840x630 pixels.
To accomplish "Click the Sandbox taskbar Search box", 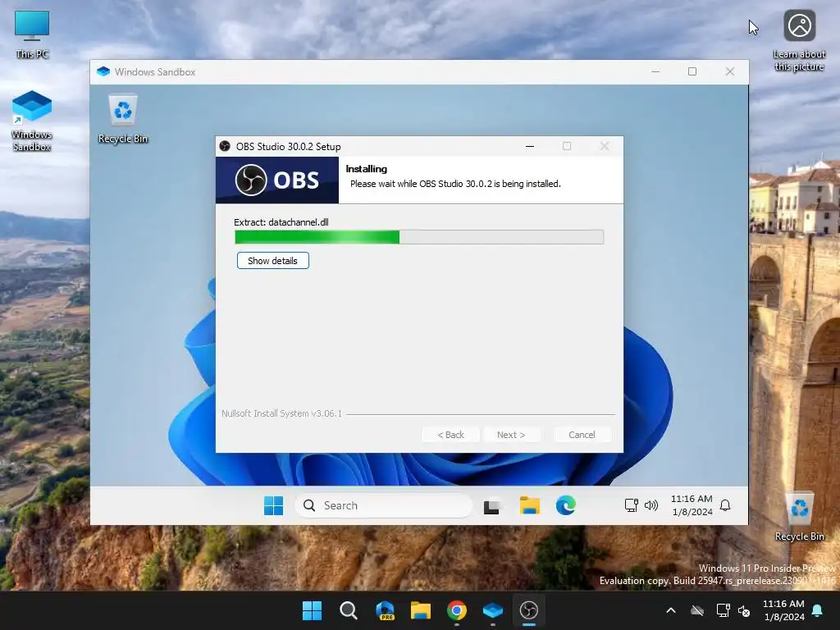I will pyautogui.click(x=384, y=505).
